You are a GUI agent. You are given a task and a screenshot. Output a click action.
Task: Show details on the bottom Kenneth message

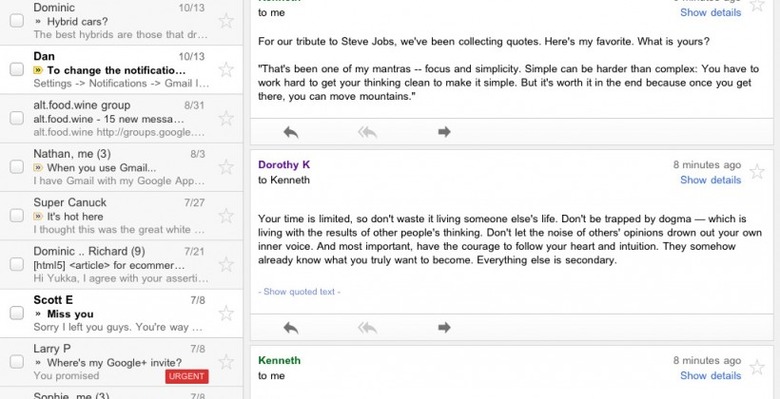(x=710, y=376)
